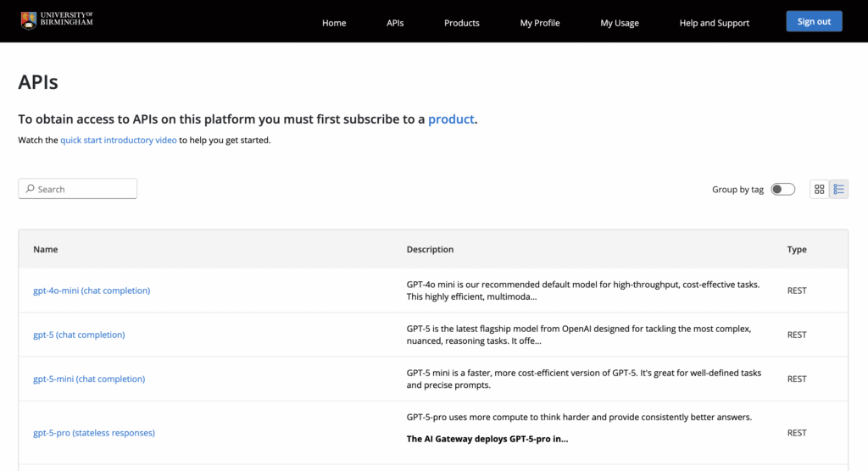Click the APIs page heading
The width and height of the screenshot is (868, 471).
click(x=37, y=82)
